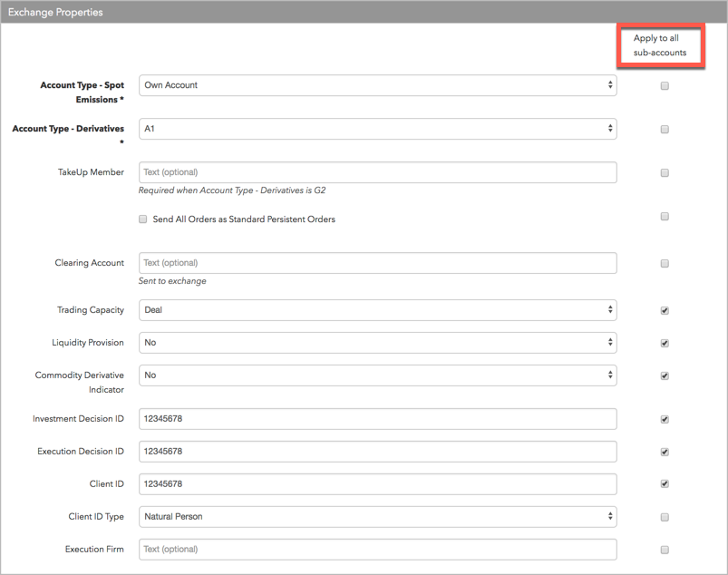Click the Liquidity Provision label
Viewport: 728px width, 575px height.
88,342
